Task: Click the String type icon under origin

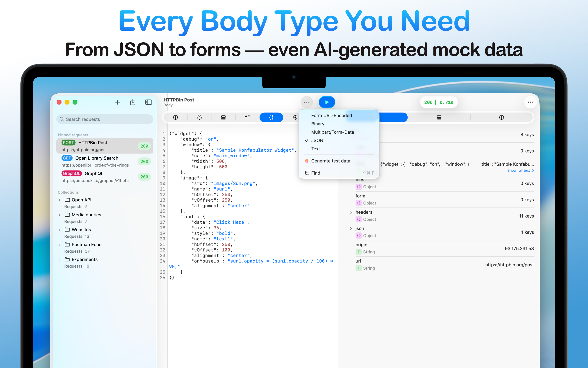Action: tap(358, 252)
